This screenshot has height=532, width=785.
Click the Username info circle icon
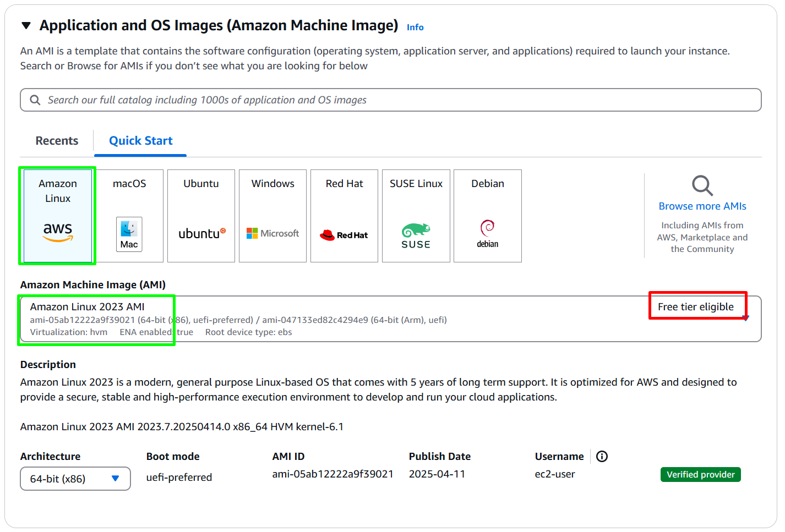602,456
